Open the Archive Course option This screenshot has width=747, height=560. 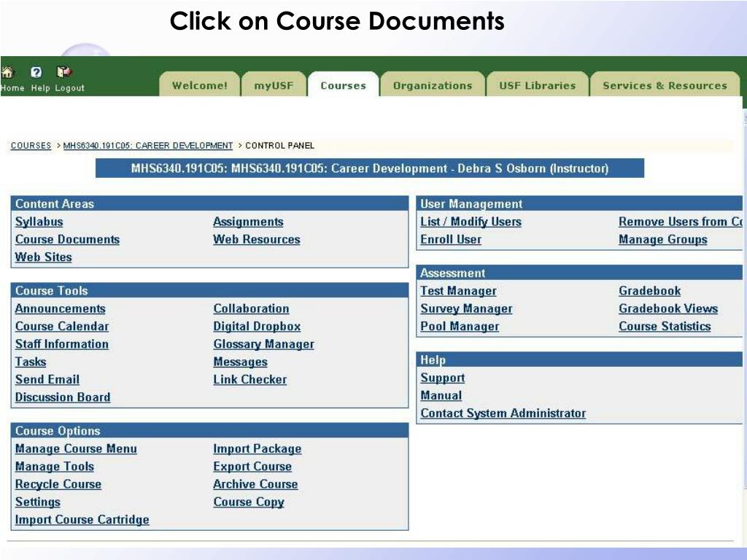tap(255, 484)
